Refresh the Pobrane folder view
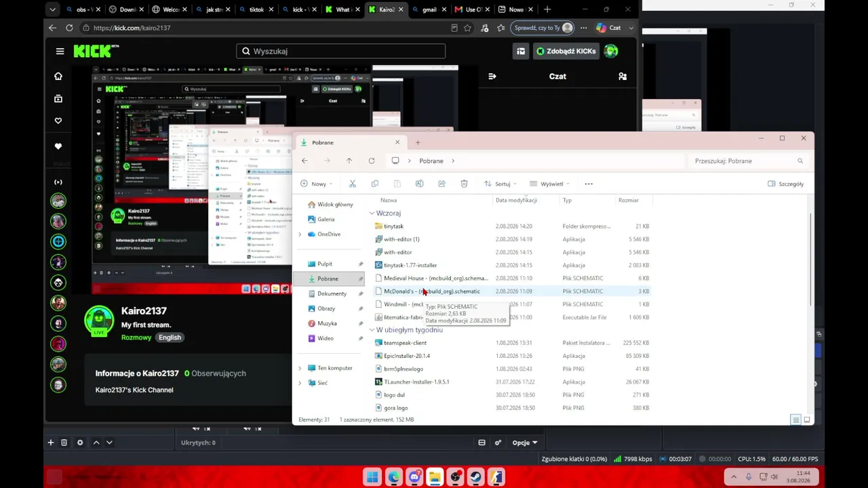Viewport: 868px width, 488px height. [x=372, y=161]
